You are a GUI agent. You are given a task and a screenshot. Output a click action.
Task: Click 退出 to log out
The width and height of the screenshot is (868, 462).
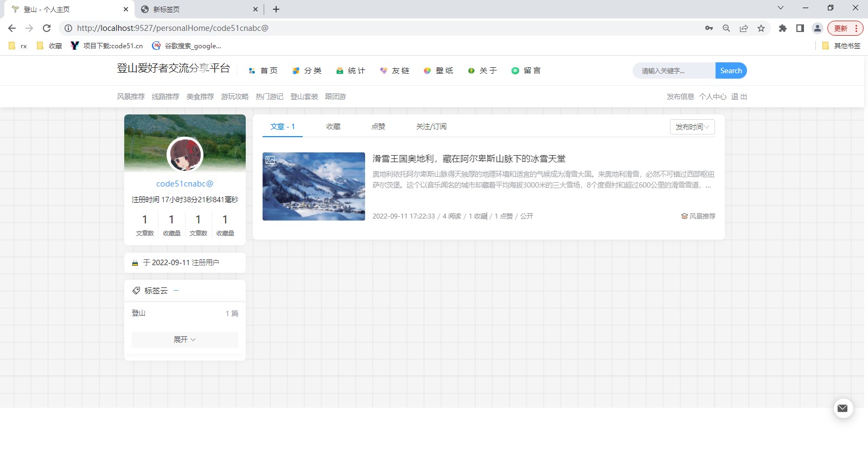coord(739,97)
